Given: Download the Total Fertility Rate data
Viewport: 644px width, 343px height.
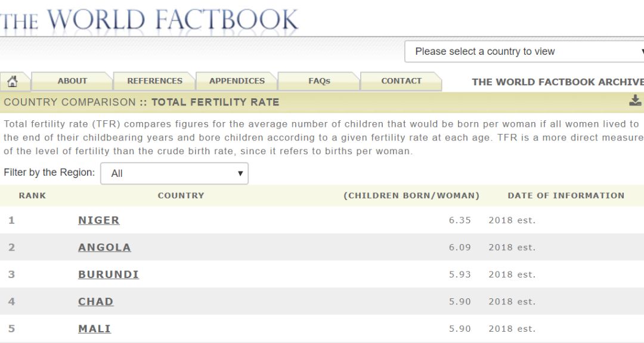Looking at the screenshot, I should [636, 101].
